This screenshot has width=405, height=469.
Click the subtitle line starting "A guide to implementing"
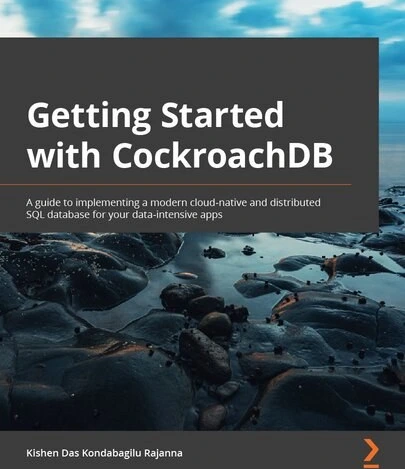tap(173, 203)
